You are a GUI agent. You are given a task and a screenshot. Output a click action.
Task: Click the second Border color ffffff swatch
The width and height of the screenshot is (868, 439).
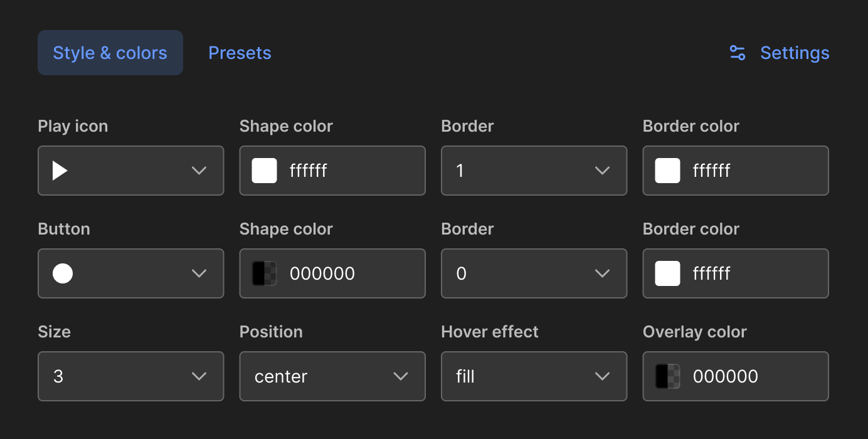coord(667,273)
